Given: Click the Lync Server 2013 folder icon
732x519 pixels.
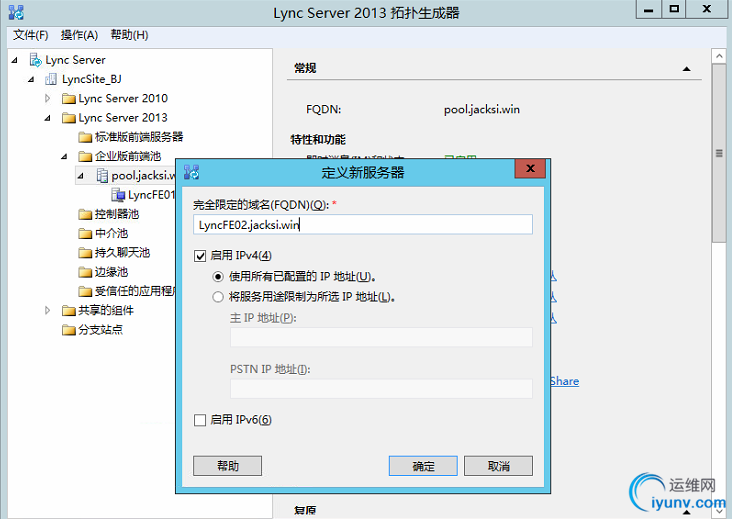Looking at the screenshot, I should pyautogui.click(x=69, y=118).
